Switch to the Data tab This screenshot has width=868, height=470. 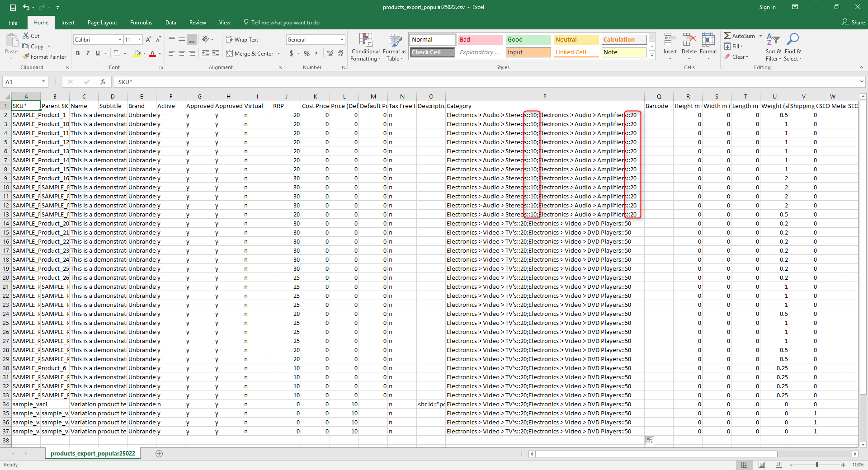point(171,23)
